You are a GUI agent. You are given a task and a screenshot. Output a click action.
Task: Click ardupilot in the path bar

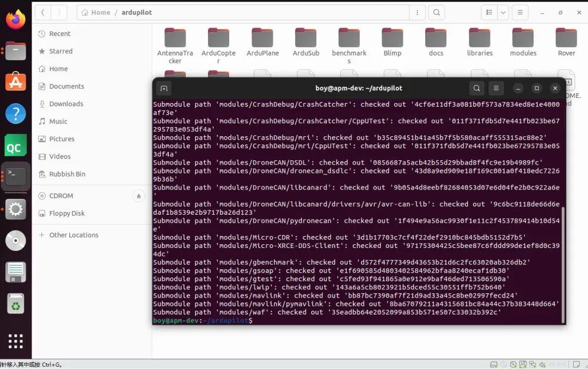pyautogui.click(x=137, y=13)
